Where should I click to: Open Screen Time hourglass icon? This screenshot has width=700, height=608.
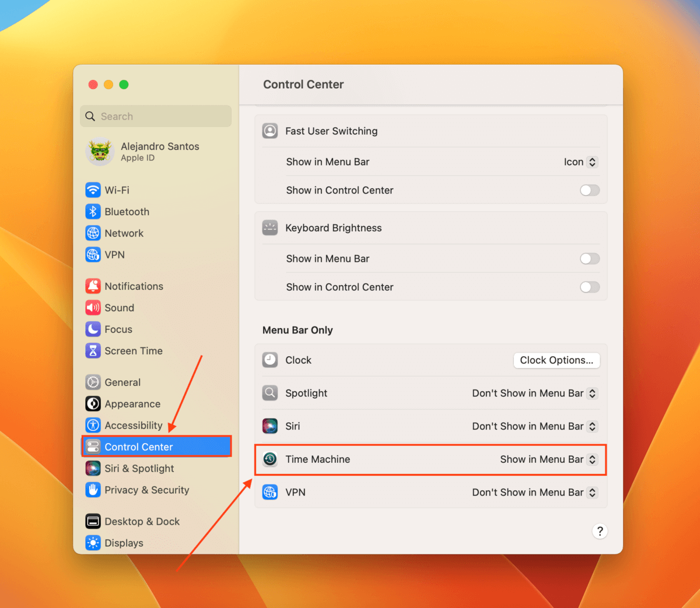(93, 351)
